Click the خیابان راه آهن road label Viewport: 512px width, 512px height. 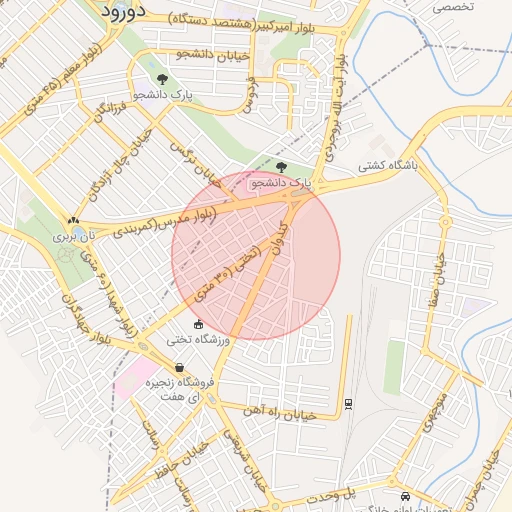coord(280,413)
